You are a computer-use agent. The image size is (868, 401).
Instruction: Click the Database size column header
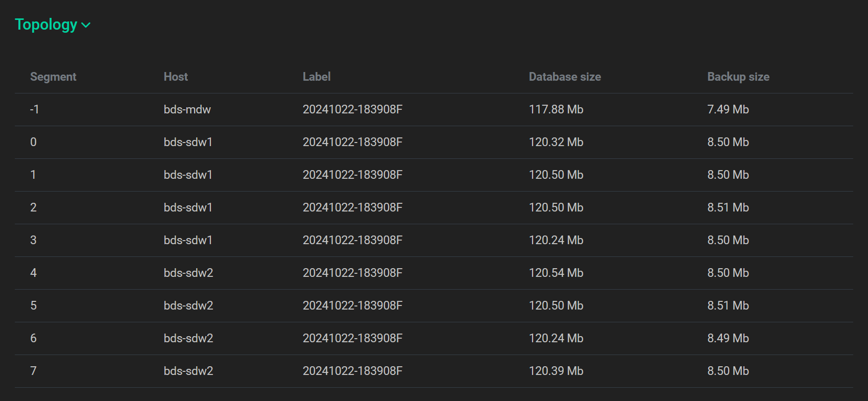[x=565, y=77]
